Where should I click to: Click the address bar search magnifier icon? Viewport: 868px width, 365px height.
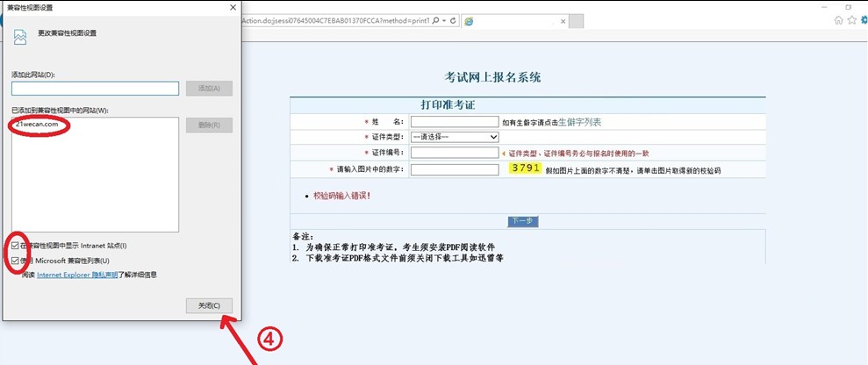click(x=435, y=19)
